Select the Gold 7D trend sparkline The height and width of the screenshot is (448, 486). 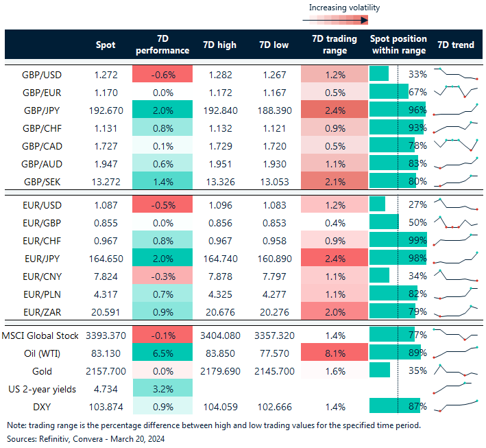[x=456, y=370]
